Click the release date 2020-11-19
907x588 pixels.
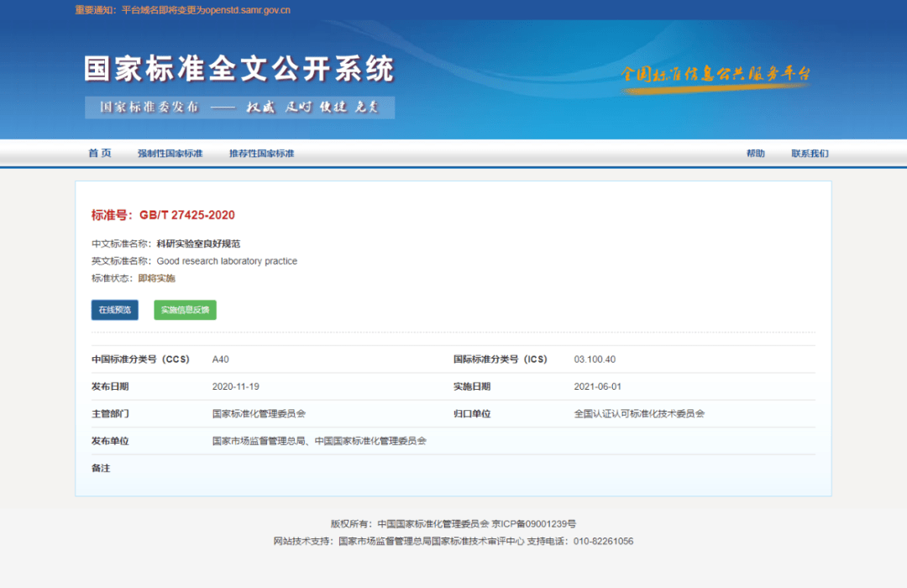[x=236, y=386]
